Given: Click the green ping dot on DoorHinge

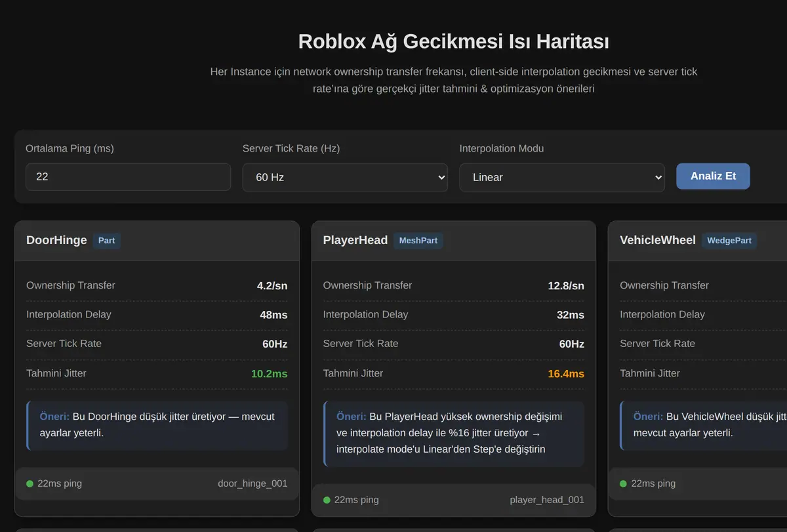Looking at the screenshot, I should pos(30,484).
